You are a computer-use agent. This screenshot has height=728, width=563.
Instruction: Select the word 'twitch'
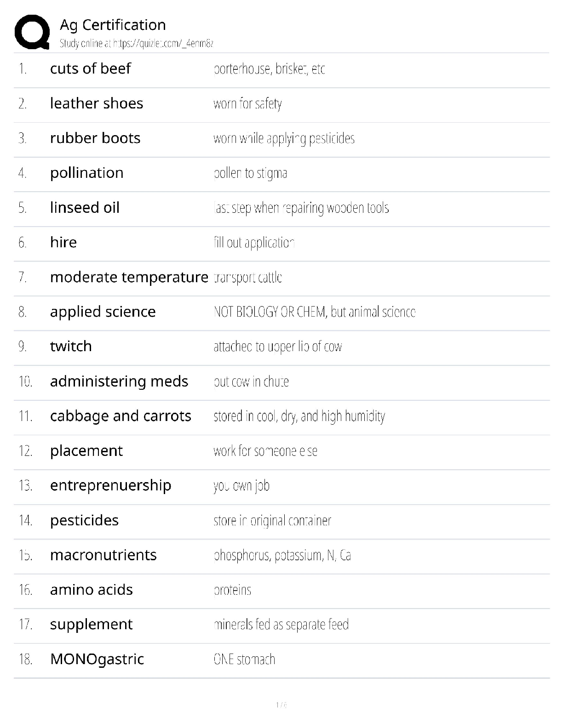tap(71, 346)
